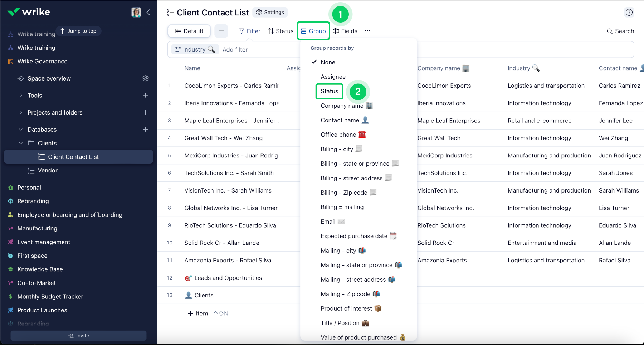Click the Great Wall Tech - Wei Zhang row
Screen dimensions: 644x345
224,138
